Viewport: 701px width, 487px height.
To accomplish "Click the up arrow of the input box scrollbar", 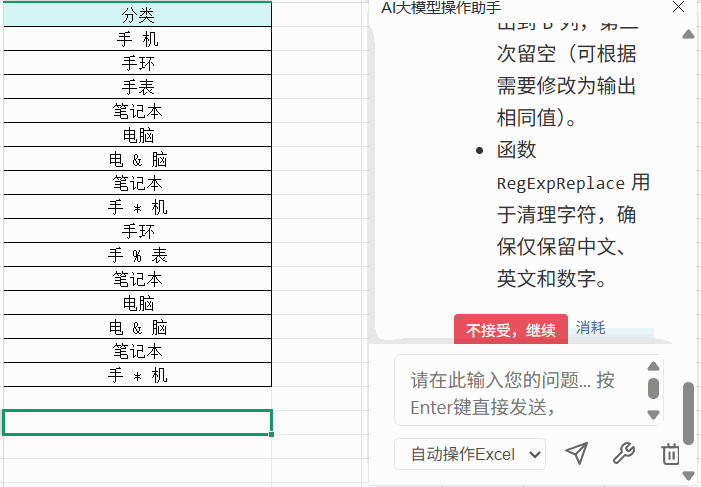I will click(x=654, y=366).
